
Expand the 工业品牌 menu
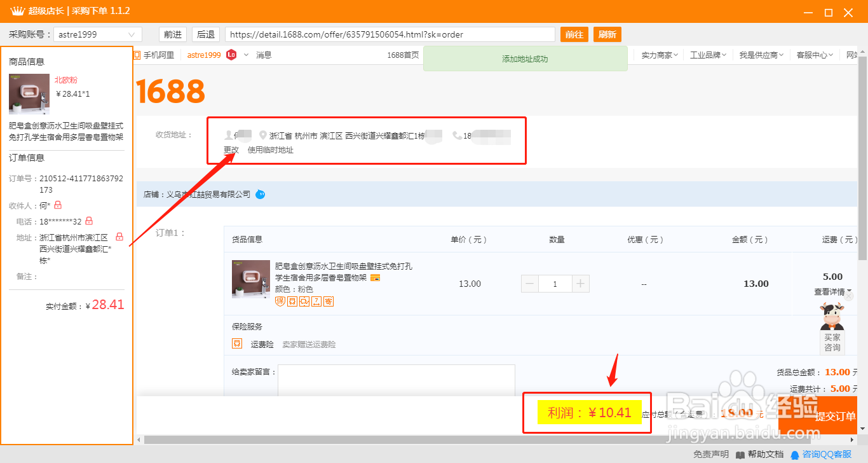[709, 55]
